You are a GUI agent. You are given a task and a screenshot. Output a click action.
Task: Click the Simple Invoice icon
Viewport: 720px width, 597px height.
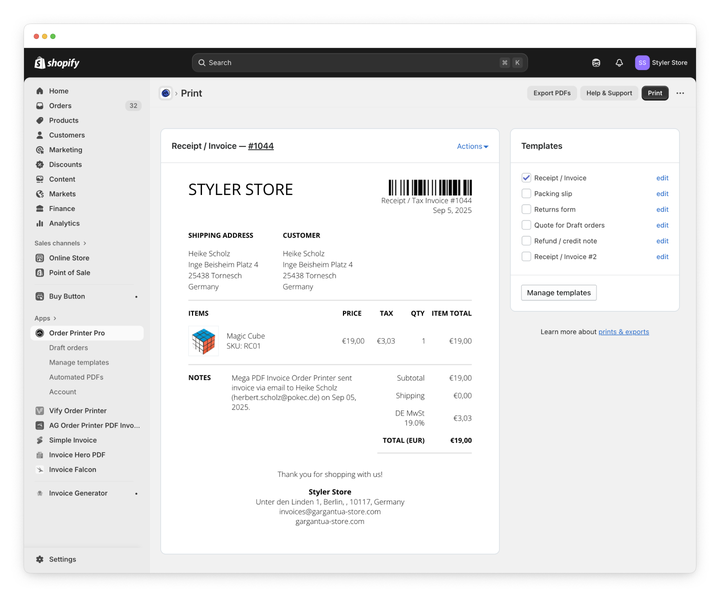40,440
